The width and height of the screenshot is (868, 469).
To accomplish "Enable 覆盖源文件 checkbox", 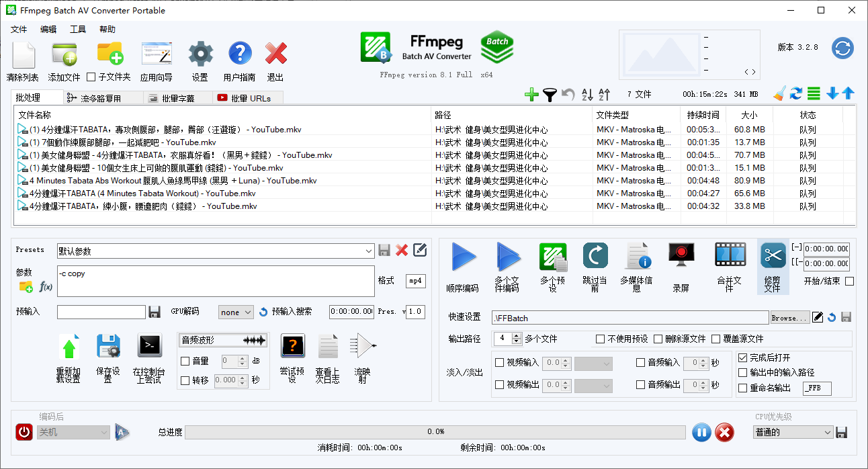I will click(715, 339).
